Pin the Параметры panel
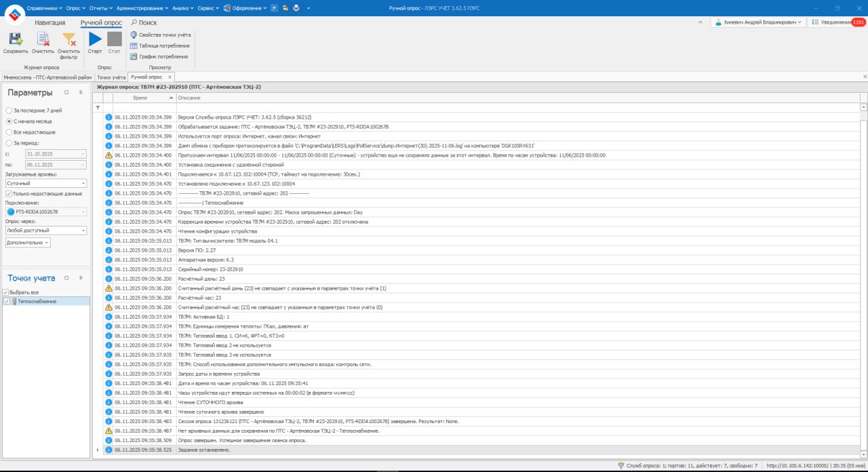Screen dimensions: 868x472 [x=81, y=92]
